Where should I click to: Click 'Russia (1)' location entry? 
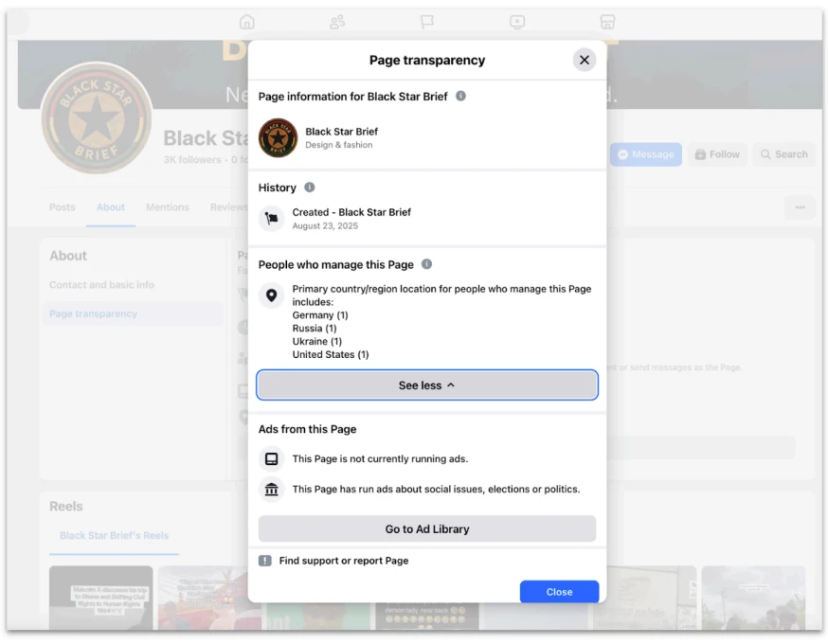point(315,329)
